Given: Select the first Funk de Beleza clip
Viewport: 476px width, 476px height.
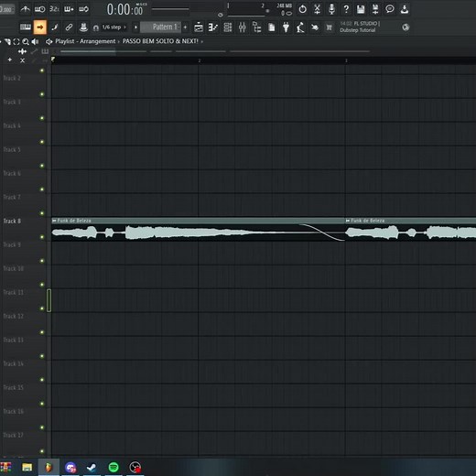Looking at the screenshot, I should click(199, 229).
